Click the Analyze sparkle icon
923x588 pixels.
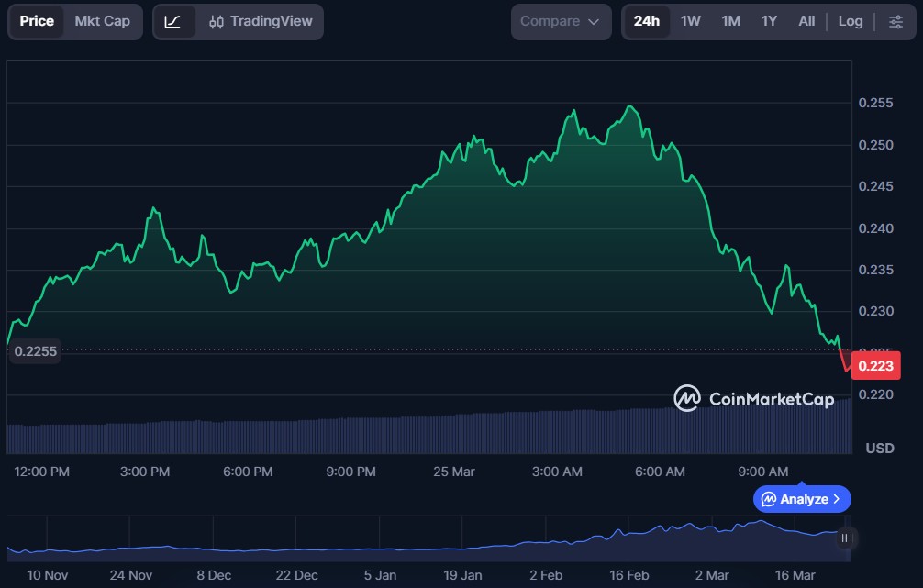[x=768, y=499]
